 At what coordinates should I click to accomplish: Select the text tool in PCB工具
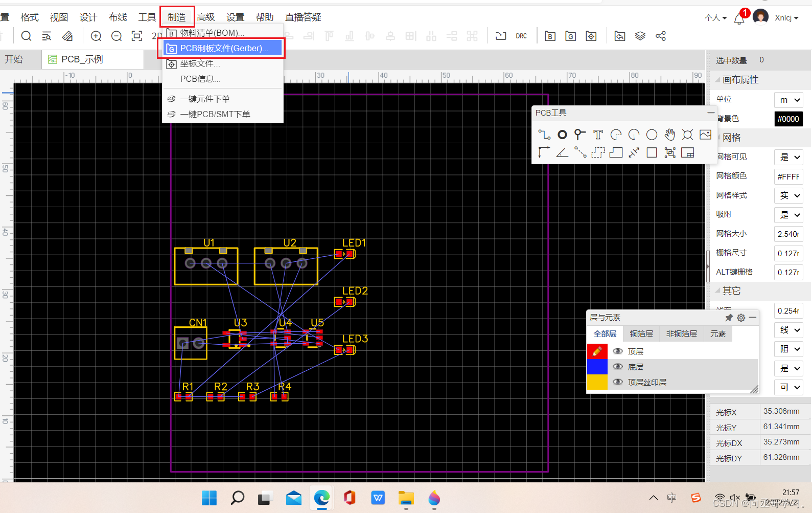point(598,135)
